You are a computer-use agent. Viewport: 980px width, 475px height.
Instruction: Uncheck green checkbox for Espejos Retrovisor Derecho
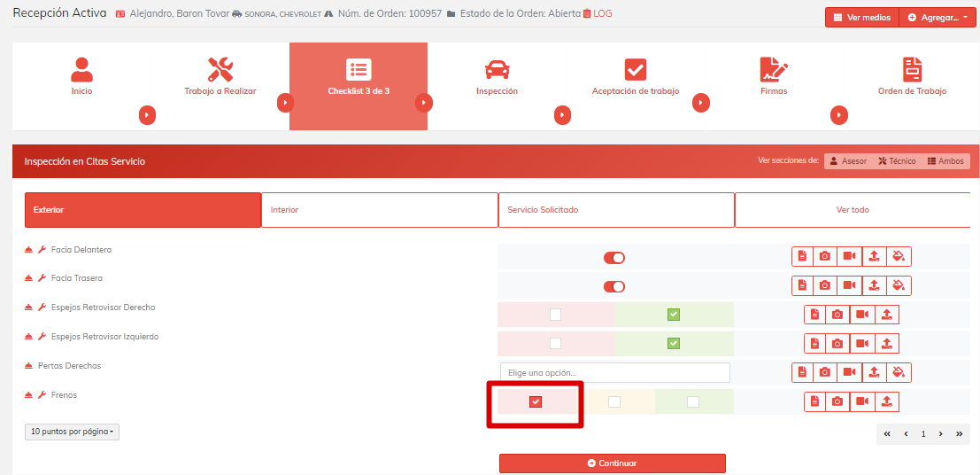coord(674,315)
